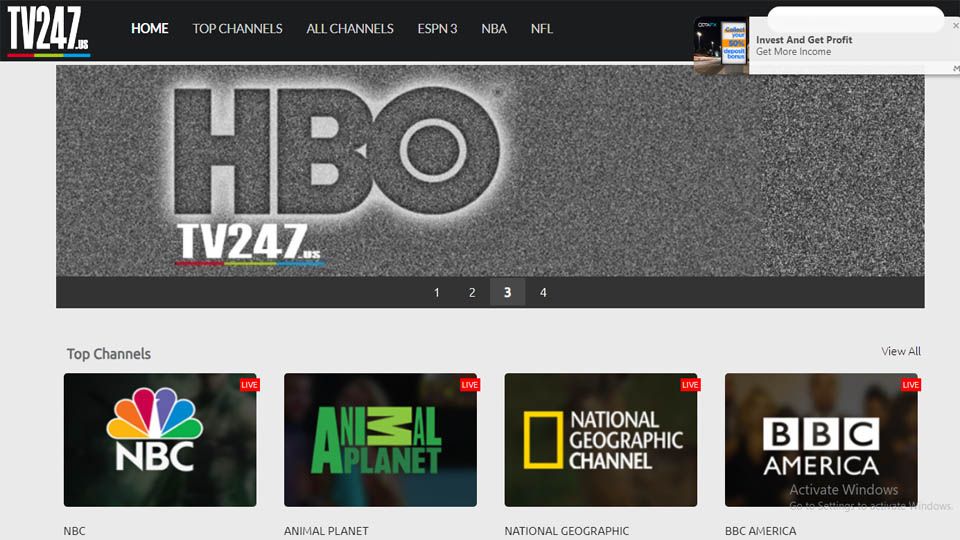
Task: Switch to banner slide 1
Action: (x=437, y=293)
